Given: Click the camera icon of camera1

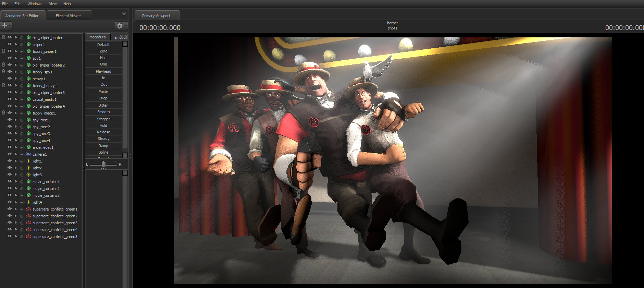Looking at the screenshot, I should click(x=29, y=154).
